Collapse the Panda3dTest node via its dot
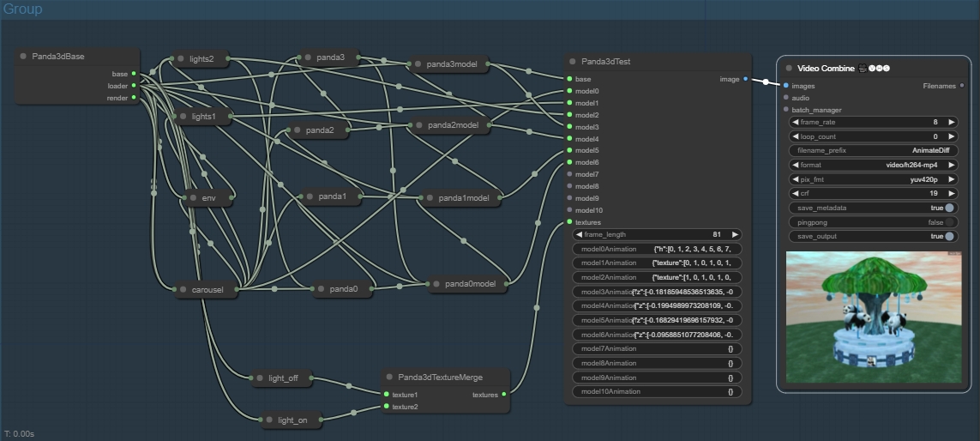 573,61
